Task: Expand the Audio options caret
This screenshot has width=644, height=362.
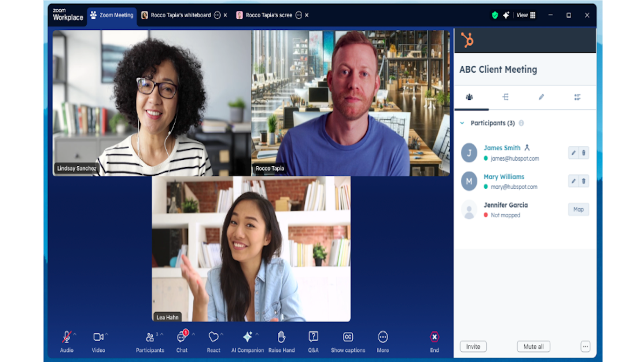Action: pos(75,334)
